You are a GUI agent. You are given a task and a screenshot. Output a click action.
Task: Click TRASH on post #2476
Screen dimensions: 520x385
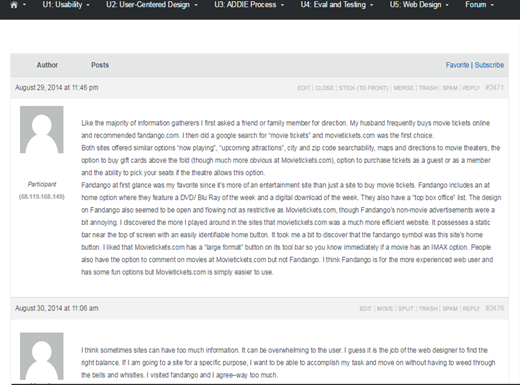pos(428,309)
